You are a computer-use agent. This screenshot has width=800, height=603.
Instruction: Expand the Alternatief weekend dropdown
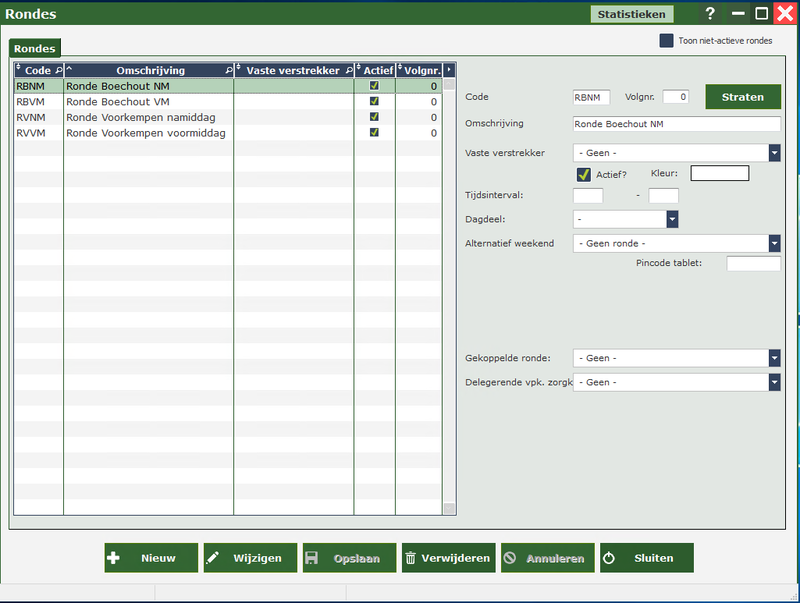pyautogui.click(x=774, y=243)
